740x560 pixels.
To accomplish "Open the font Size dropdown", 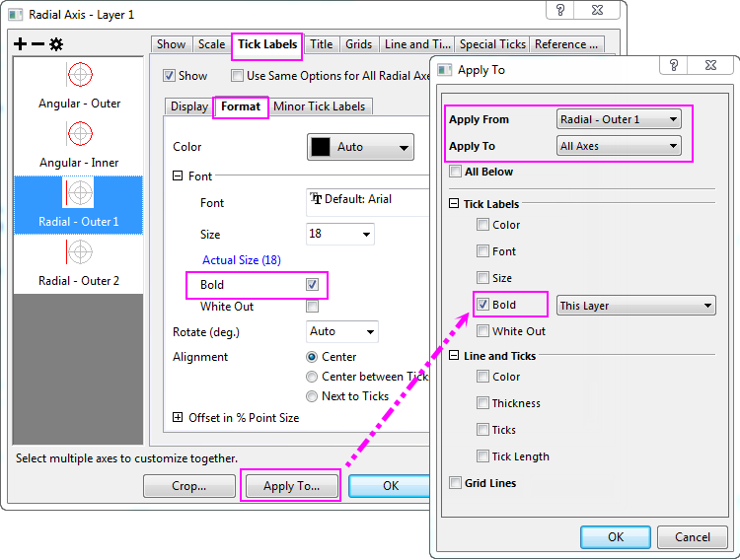I will [341, 235].
